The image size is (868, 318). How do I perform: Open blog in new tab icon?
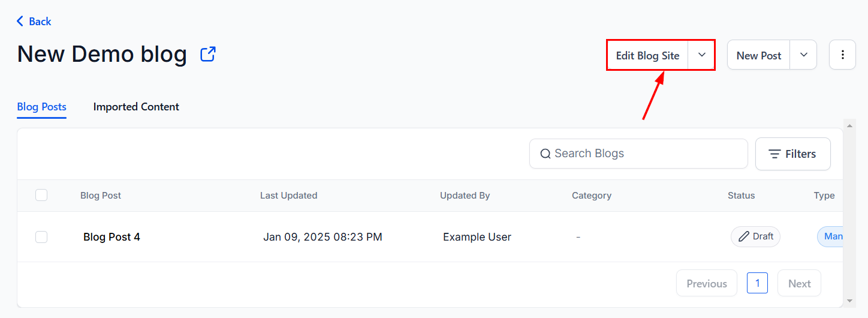[x=207, y=55]
